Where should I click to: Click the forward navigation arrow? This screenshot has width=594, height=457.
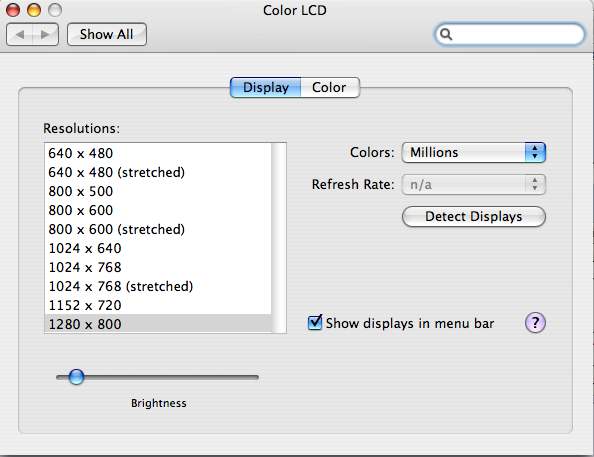point(45,34)
